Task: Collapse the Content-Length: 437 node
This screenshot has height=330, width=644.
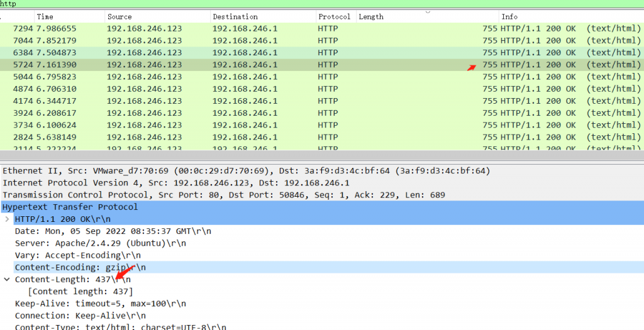Action: tap(7, 280)
